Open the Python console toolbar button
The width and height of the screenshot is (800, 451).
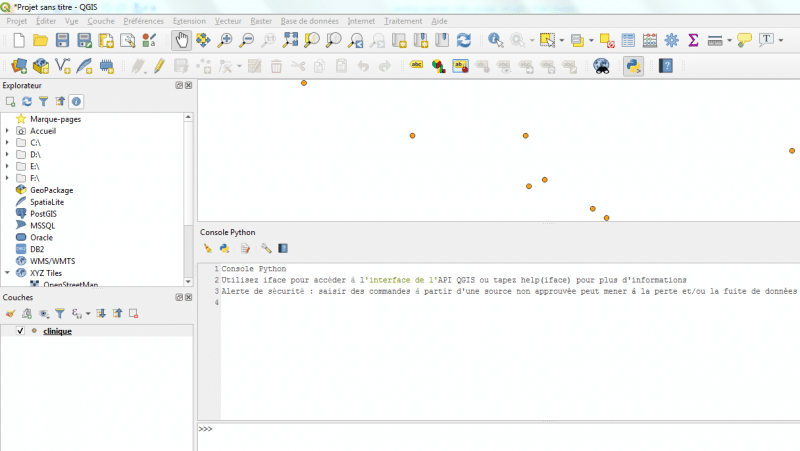coord(633,66)
